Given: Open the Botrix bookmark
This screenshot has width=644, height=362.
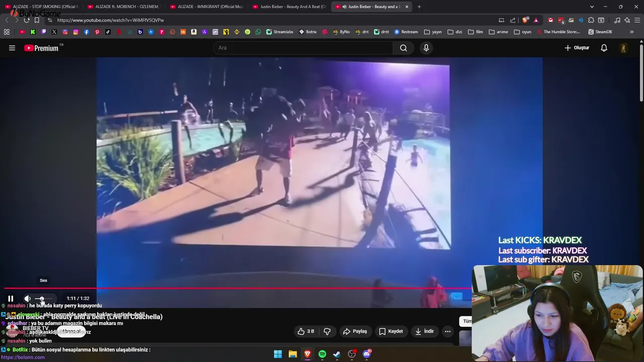Looking at the screenshot, I should pos(308,32).
